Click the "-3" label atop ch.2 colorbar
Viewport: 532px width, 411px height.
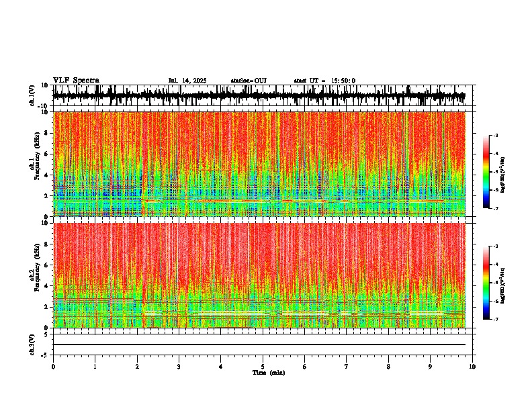495,246
